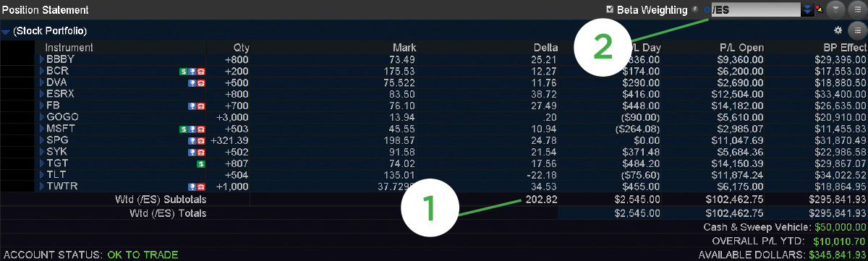Screen dimensions: 868x261
Task: Open the Position Statement header menu button
Action: click(x=857, y=9)
